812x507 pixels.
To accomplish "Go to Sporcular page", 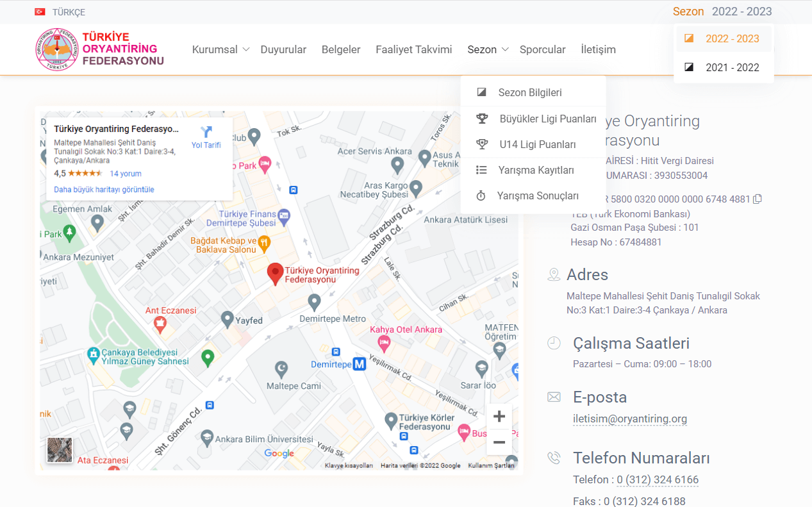I will 543,49.
